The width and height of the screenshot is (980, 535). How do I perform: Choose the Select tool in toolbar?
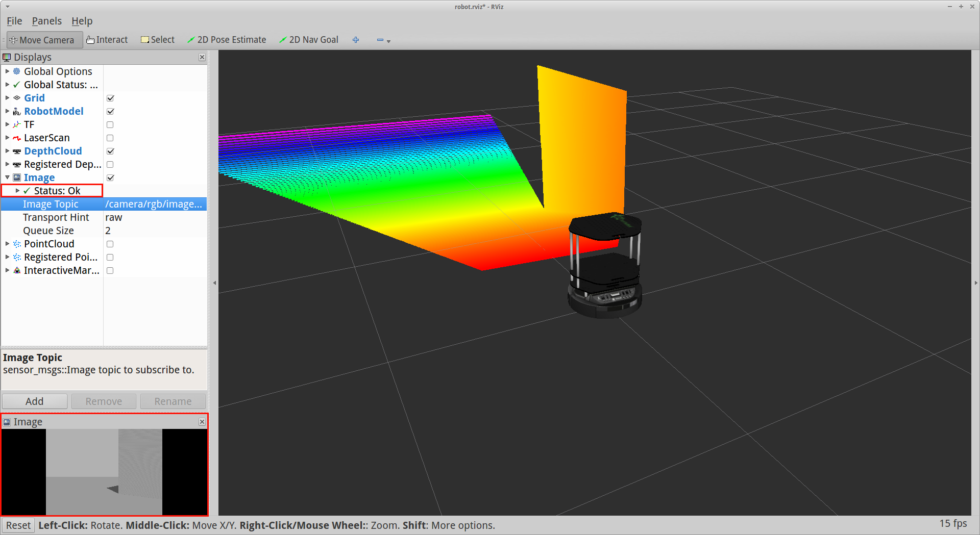click(158, 40)
